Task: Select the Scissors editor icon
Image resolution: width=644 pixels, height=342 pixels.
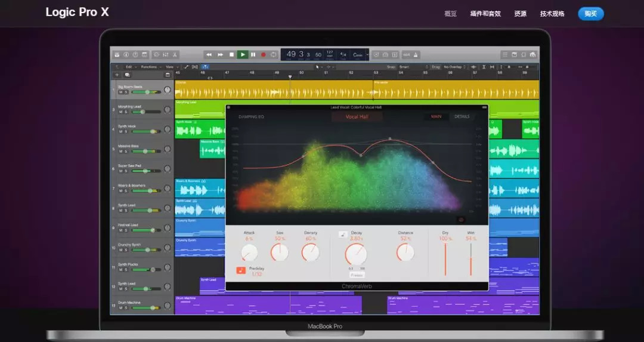Action: 175,54
